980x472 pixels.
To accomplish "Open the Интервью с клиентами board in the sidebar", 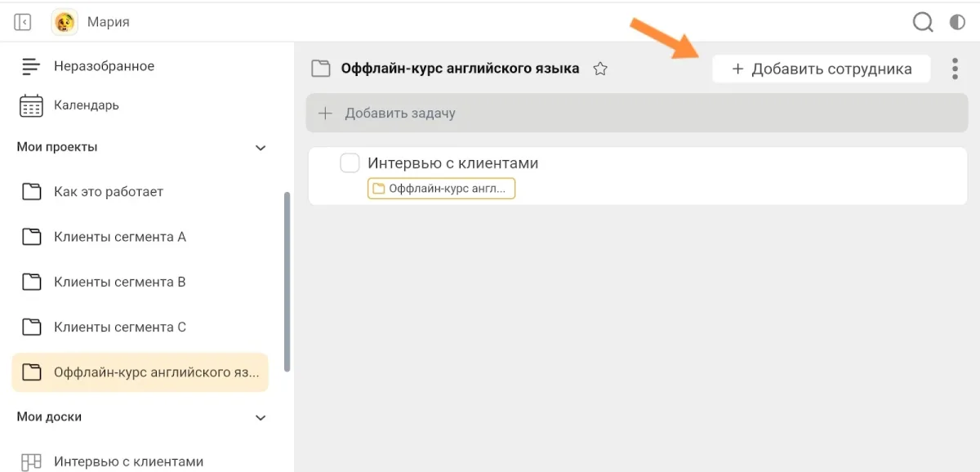I will point(127,461).
